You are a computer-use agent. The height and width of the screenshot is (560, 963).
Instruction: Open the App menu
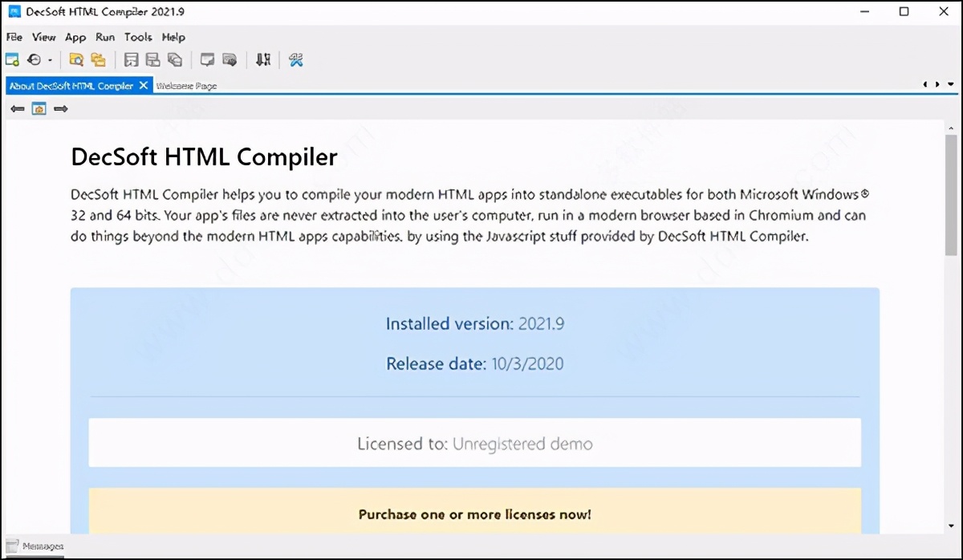pos(75,37)
